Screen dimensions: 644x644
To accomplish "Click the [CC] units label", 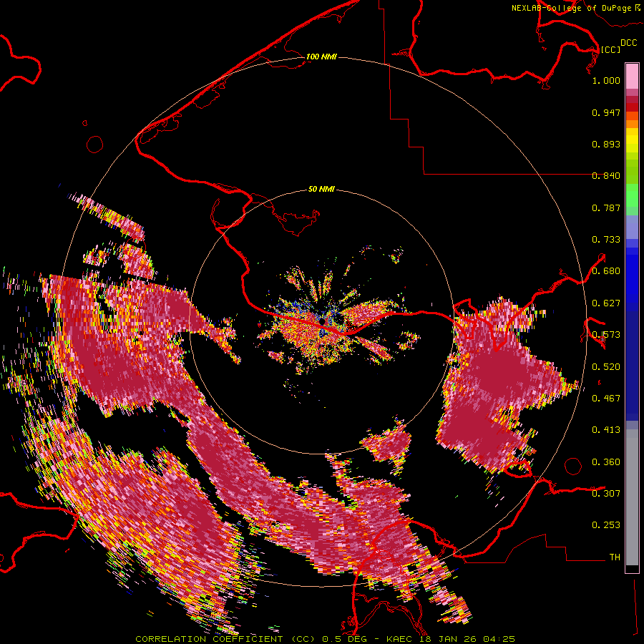I will click(610, 49).
